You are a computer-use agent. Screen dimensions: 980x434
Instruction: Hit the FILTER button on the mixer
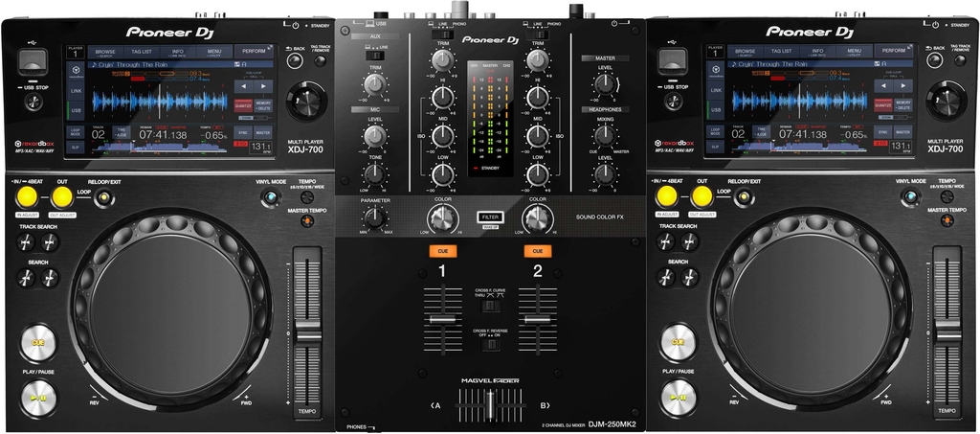point(490,217)
